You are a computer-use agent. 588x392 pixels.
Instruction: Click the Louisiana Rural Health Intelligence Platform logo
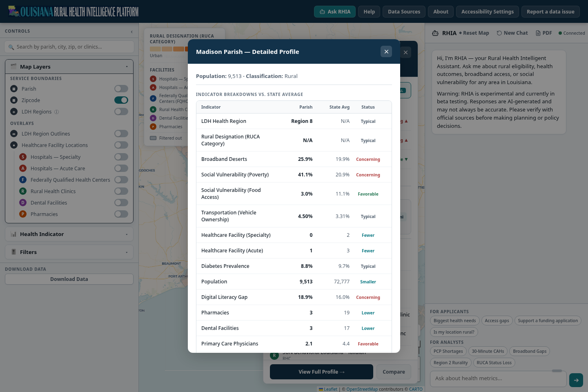[73, 11]
